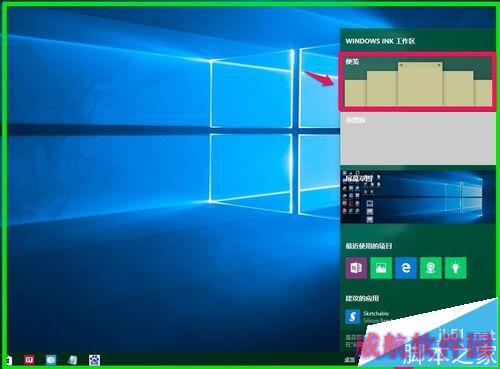Click the Sketchable suggested app name
The height and width of the screenshot is (369, 500).
376,313
